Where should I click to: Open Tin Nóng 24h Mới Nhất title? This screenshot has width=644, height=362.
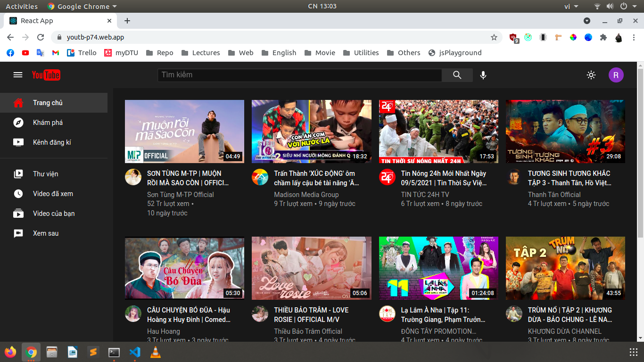444,178
